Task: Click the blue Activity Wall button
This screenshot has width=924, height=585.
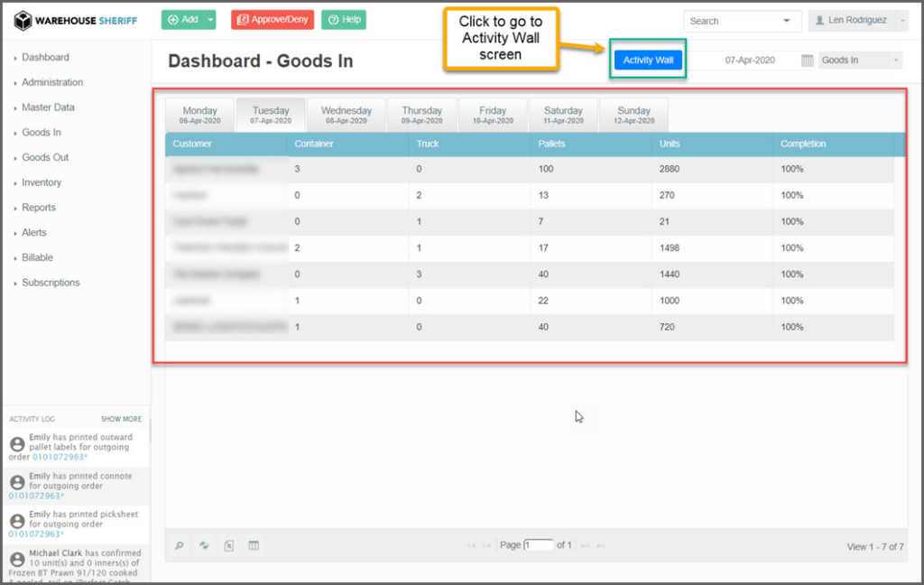Action: 648,60
